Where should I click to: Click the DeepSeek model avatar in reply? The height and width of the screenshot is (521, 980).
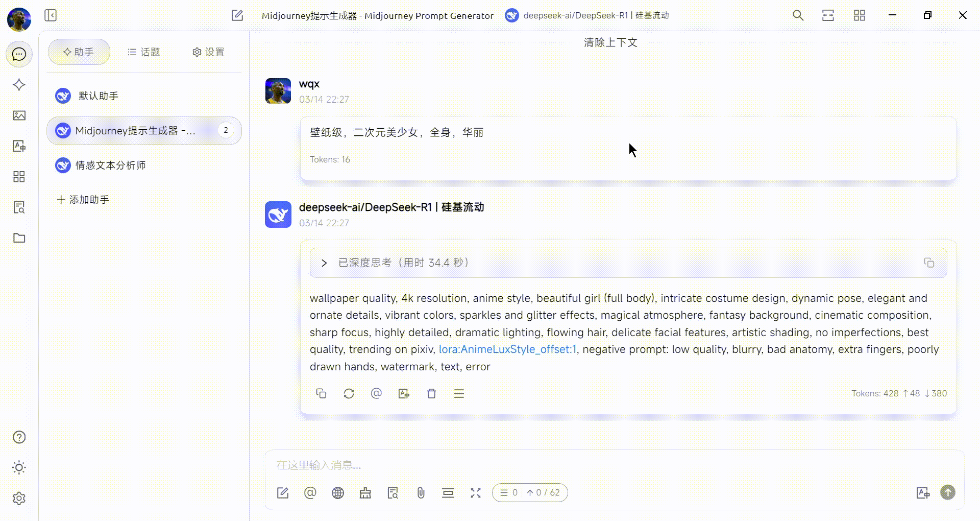(278, 215)
